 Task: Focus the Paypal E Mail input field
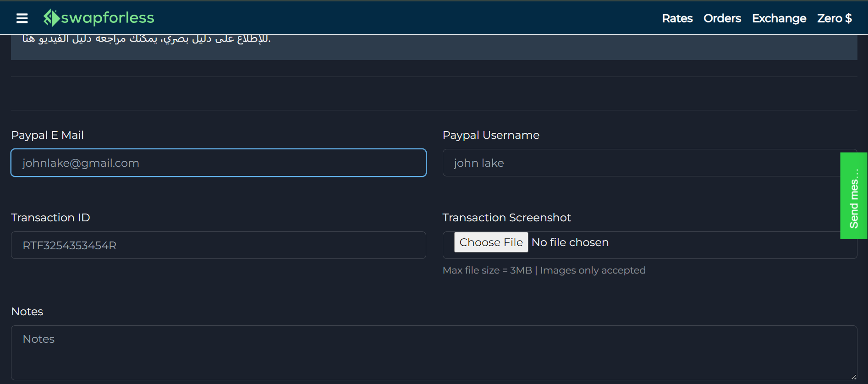coord(218,163)
